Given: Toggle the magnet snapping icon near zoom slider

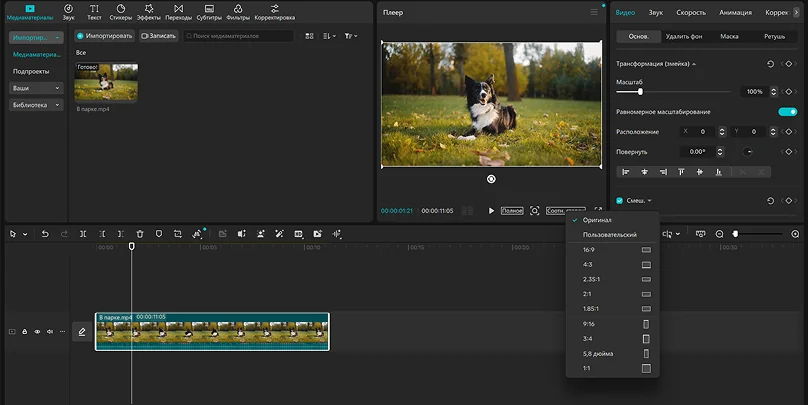Looking at the screenshot, I should coord(700,234).
